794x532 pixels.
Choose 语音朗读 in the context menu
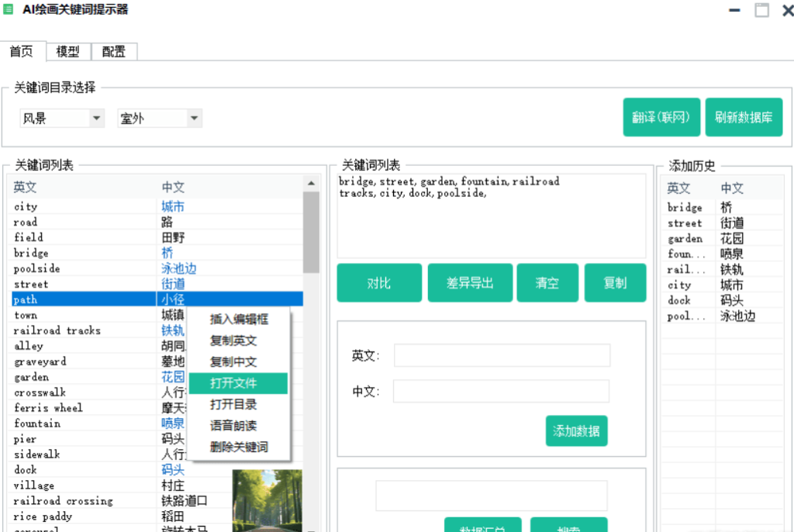[x=234, y=426]
